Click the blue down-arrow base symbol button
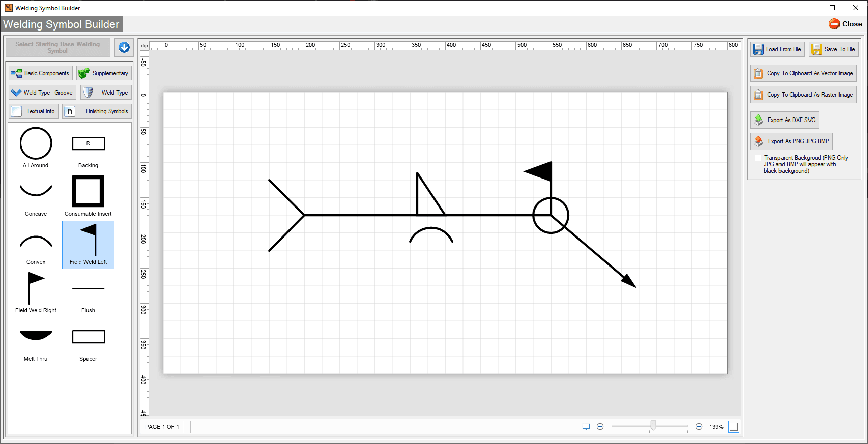This screenshot has height=444, width=868. (124, 47)
